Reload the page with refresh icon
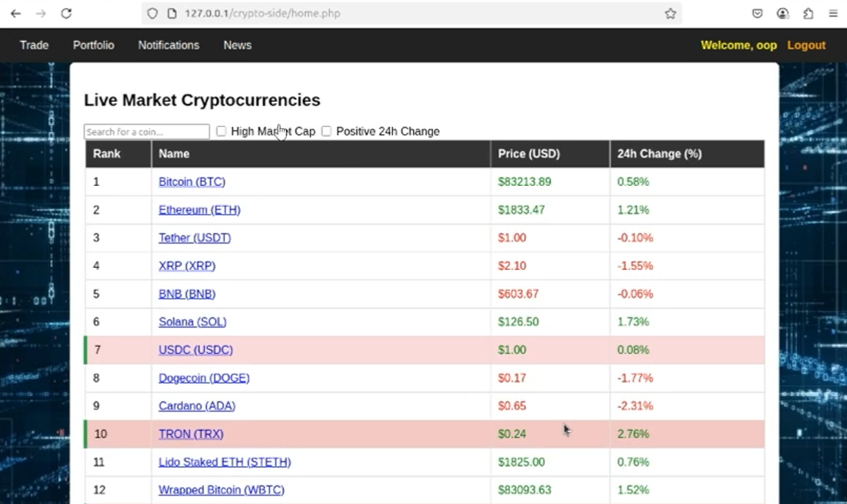The height and width of the screenshot is (504, 847). tap(66, 14)
